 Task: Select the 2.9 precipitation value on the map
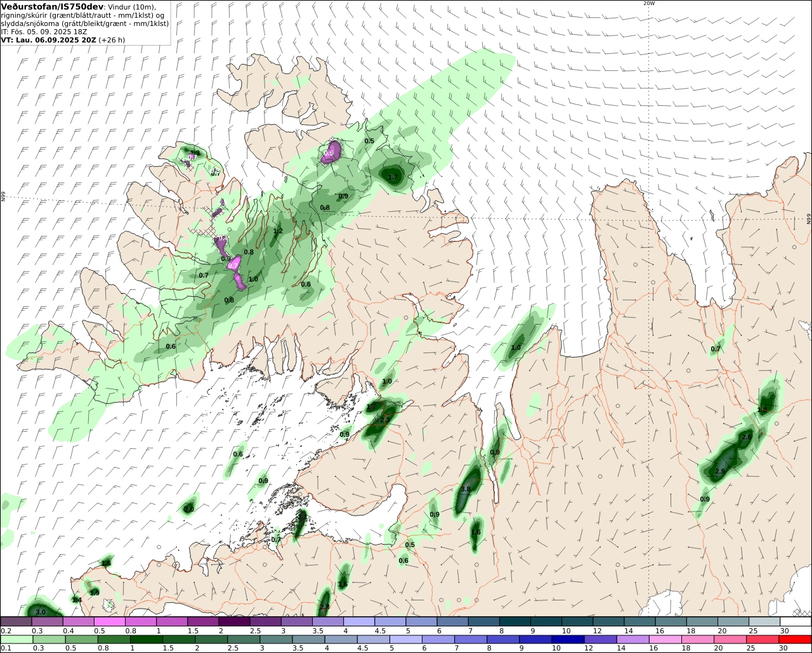[x=720, y=472]
